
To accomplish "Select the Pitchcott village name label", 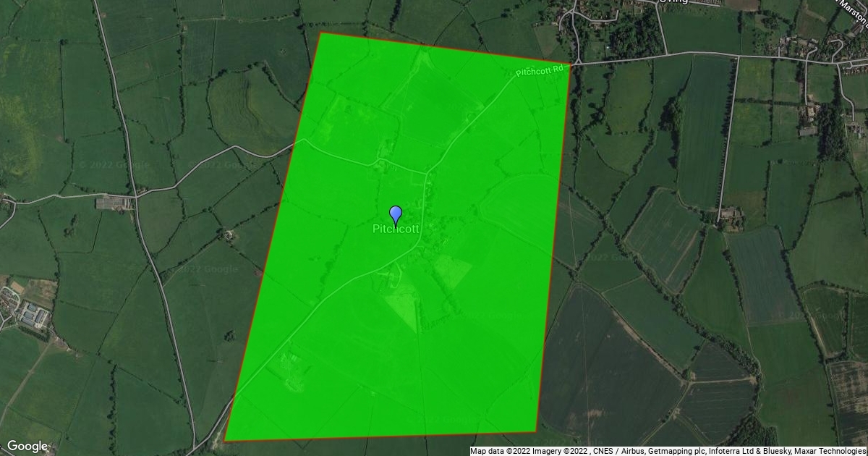I will click(396, 229).
